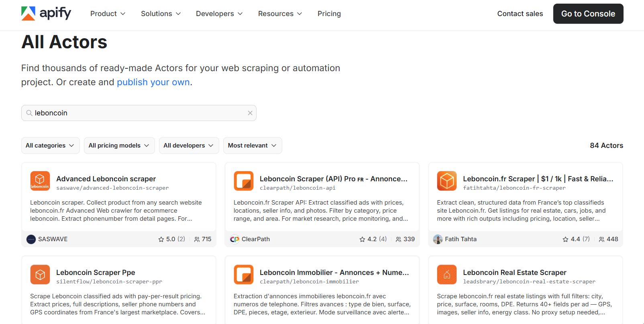Image resolution: width=644 pixels, height=324 pixels.
Task: Click the 4.4 star rating icon
Action: point(566,239)
